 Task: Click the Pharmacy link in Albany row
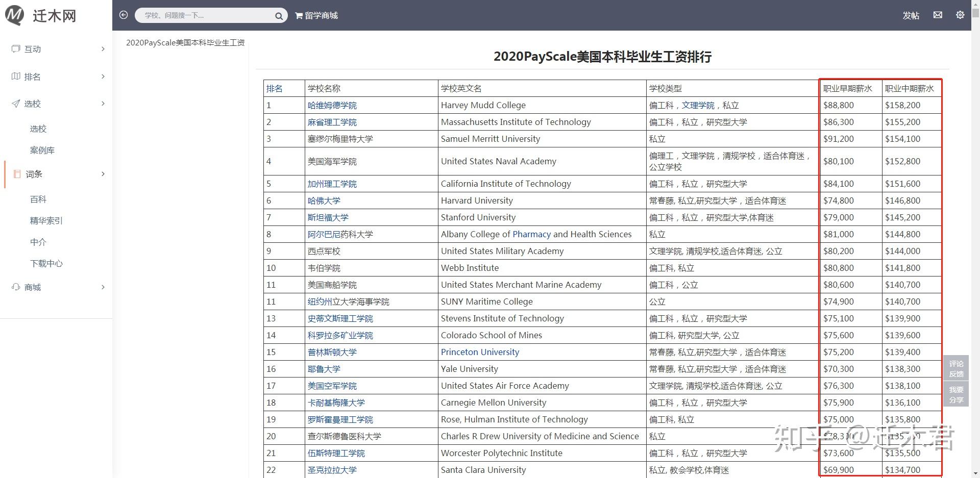532,234
